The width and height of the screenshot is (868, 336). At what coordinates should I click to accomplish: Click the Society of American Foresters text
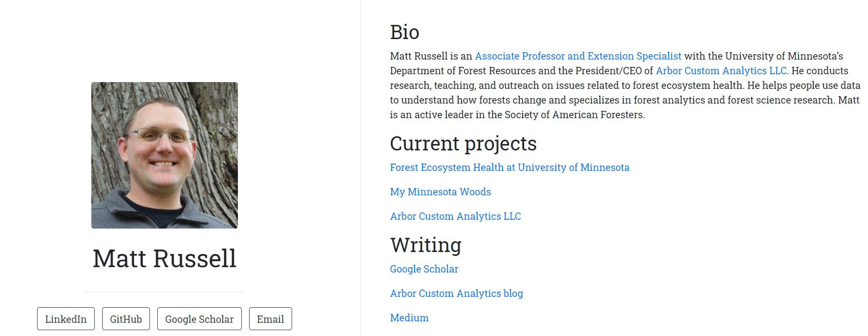coord(574,115)
